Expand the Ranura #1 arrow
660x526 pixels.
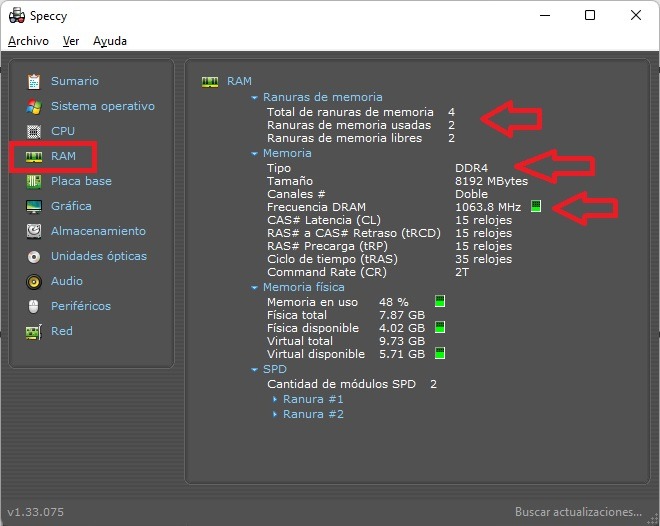[x=275, y=399]
